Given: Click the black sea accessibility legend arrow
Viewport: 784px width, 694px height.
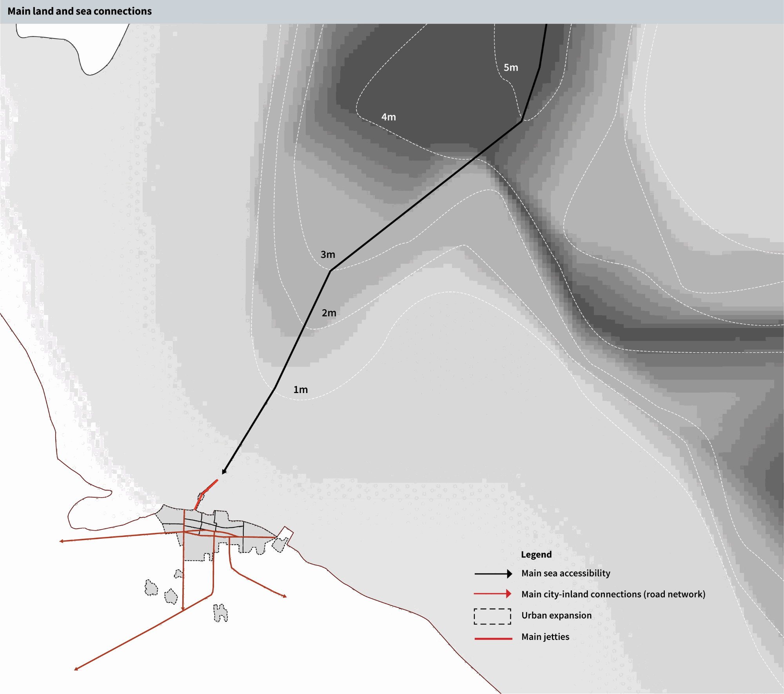Looking at the screenshot, I should click(493, 574).
